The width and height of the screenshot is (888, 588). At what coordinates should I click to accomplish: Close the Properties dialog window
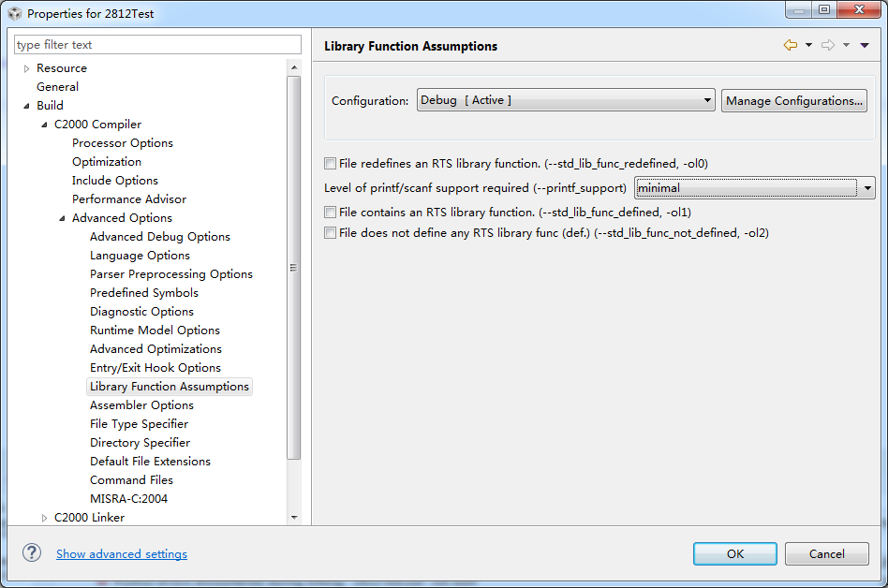(859, 9)
